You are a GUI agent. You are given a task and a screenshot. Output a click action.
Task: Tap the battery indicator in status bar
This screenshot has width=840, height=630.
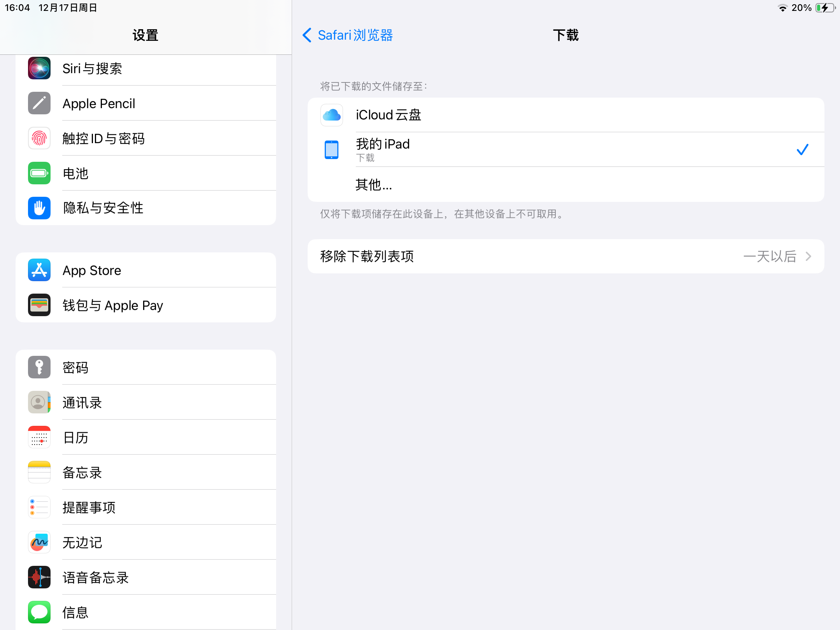825,8
